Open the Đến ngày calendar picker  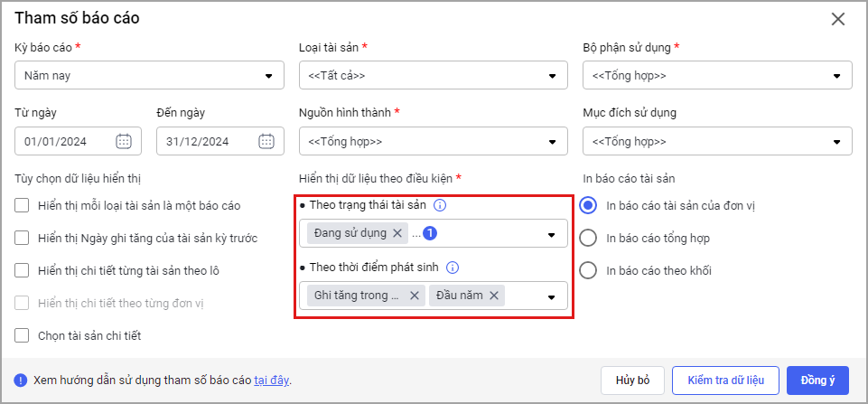coord(266,141)
